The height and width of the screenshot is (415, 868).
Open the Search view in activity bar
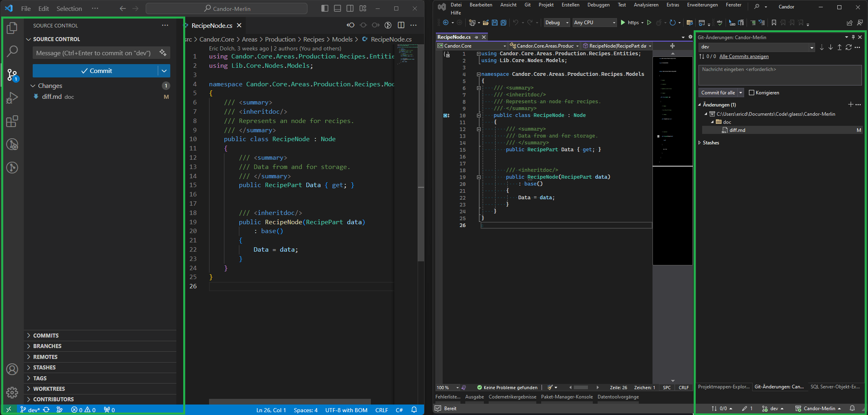[x=12, y=51]
